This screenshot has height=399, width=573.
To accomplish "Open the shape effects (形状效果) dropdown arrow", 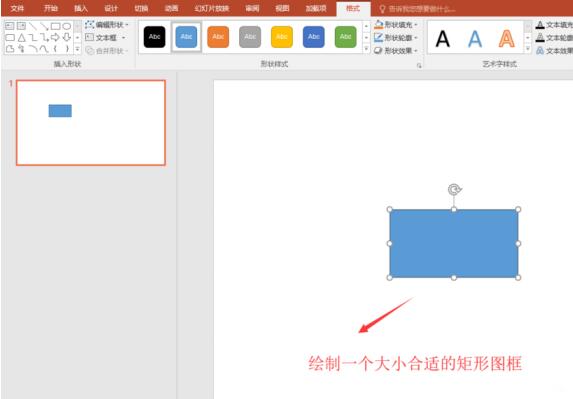I will (x=416, y=50).
